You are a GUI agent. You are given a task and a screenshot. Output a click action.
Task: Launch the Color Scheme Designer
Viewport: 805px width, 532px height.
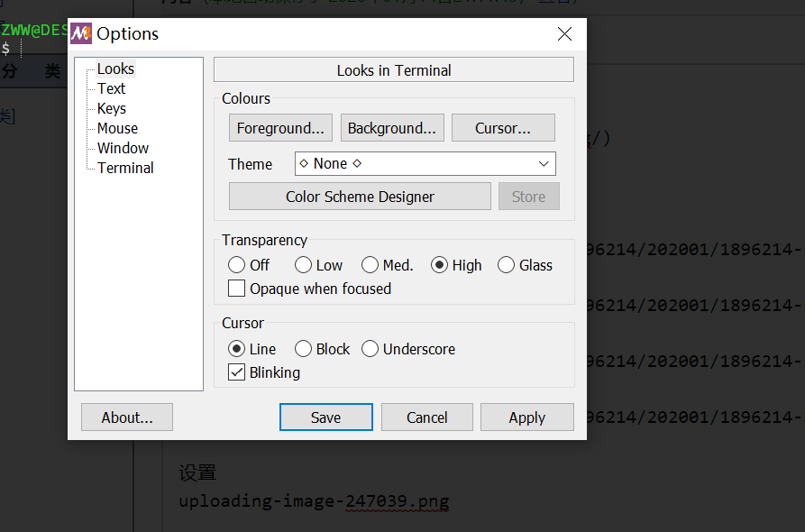360,197
